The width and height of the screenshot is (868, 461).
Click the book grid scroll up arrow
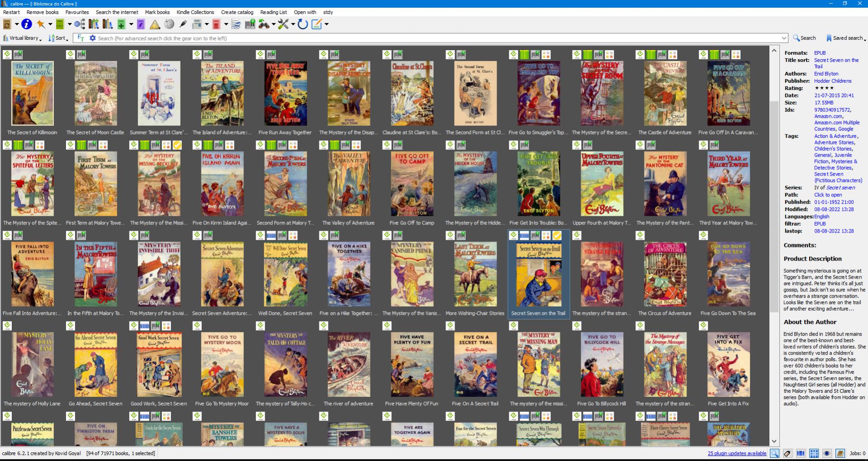pyautogui.click(x=774, y=51)
